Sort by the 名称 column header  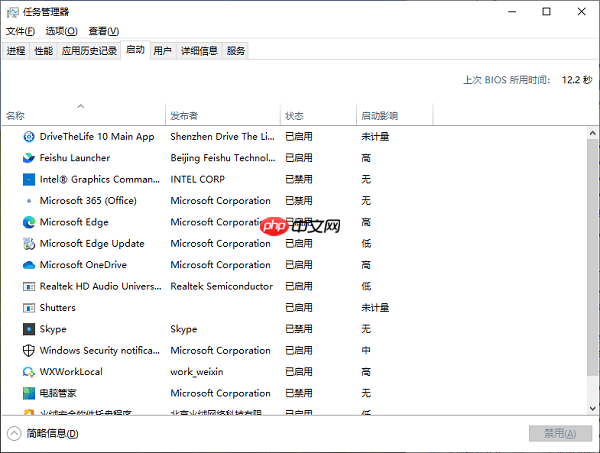(83, 116)
